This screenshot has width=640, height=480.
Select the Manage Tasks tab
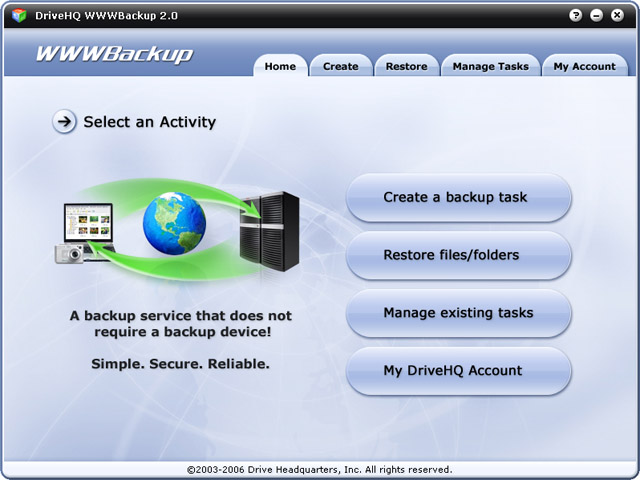tap(491, 66)
